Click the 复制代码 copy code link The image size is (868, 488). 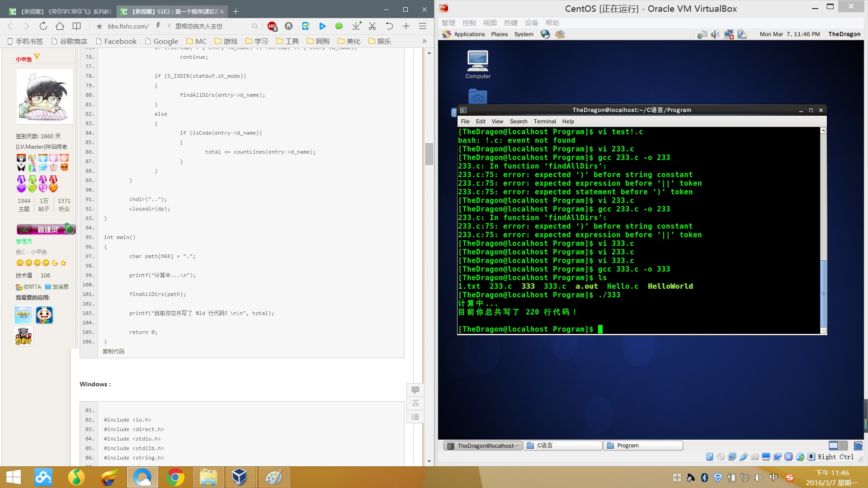tap(113, 351)
